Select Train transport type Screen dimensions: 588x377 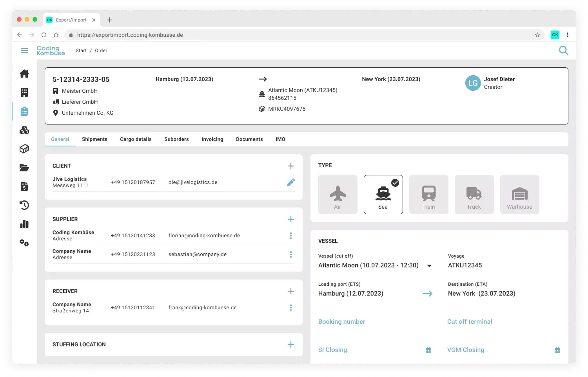point(429,195)
